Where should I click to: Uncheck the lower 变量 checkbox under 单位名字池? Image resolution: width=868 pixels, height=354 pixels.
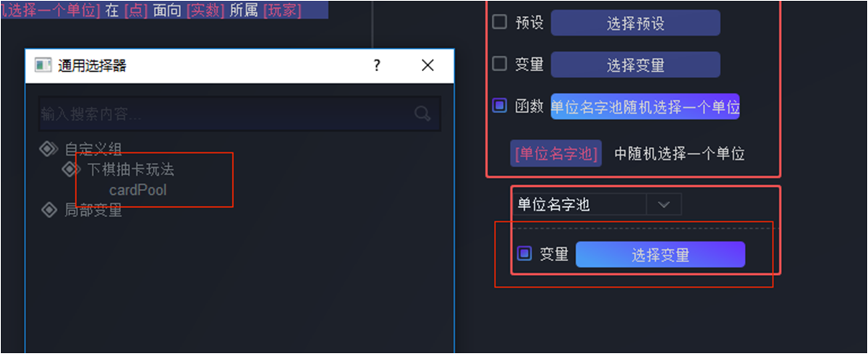tap(524, 254)
